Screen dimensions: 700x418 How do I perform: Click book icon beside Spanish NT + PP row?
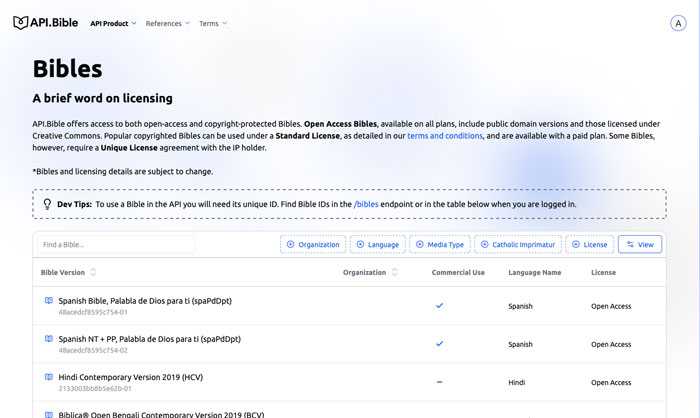(49, 339)
